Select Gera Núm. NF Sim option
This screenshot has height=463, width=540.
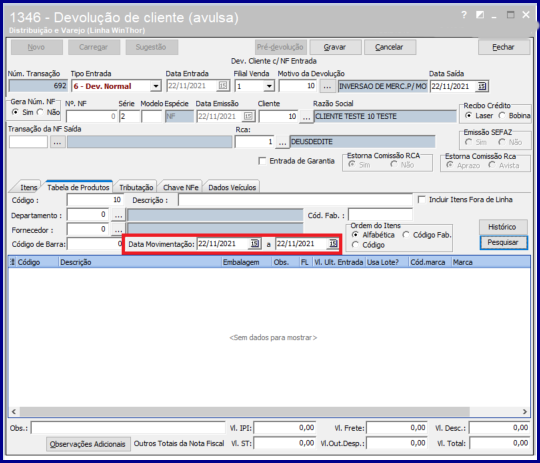tap(15, 112)
